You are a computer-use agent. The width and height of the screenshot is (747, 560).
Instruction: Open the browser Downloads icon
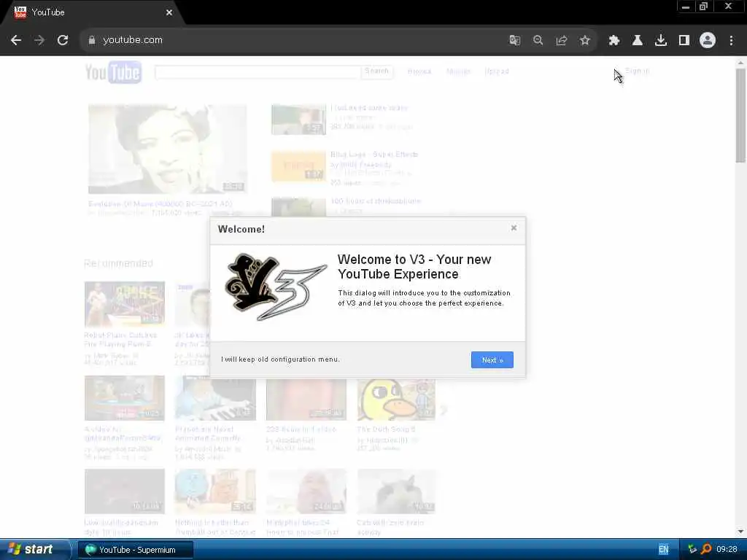click(661, 41)
